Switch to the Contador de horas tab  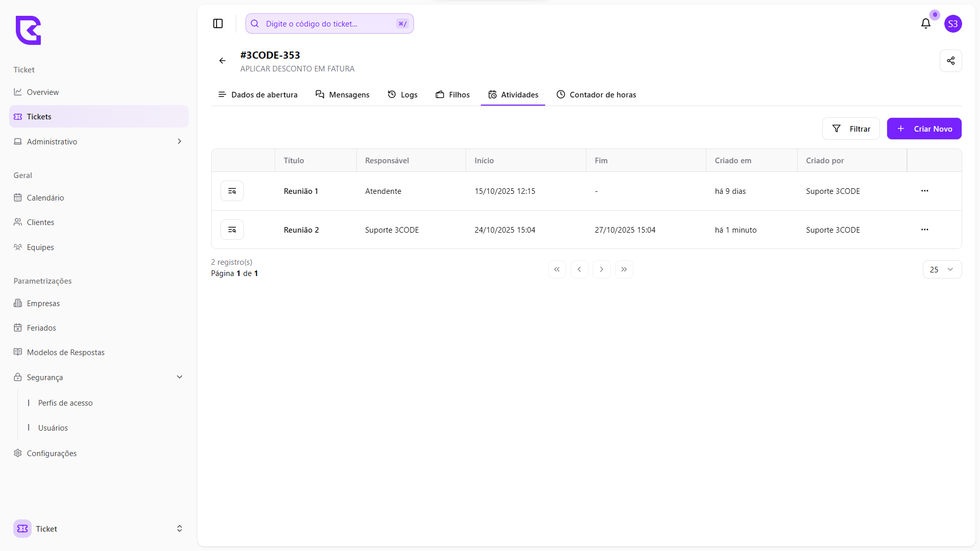[596, 95]
